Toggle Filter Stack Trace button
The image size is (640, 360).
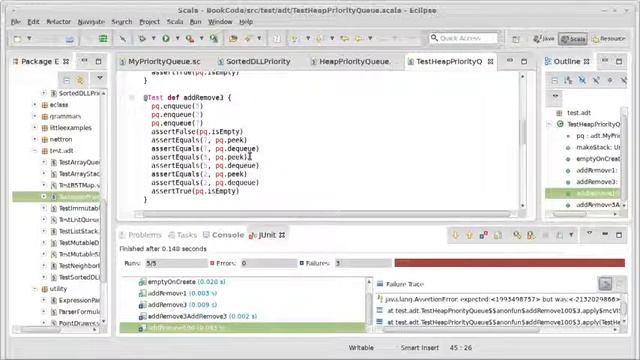(x=605, y=283)
